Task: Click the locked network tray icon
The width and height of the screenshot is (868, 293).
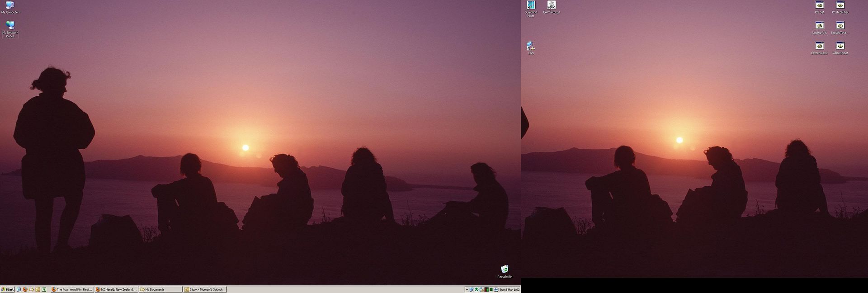Action: pyautogui.click(x=481, y=290)
